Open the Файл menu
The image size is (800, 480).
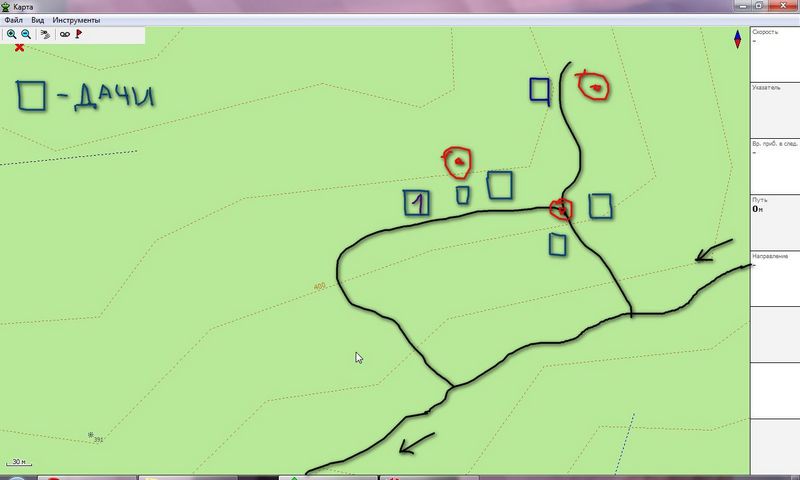pyautogui.click(x=13, y=20)
